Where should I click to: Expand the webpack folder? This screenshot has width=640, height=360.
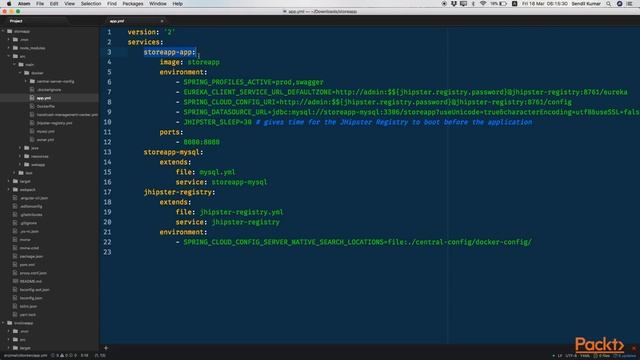9,189
